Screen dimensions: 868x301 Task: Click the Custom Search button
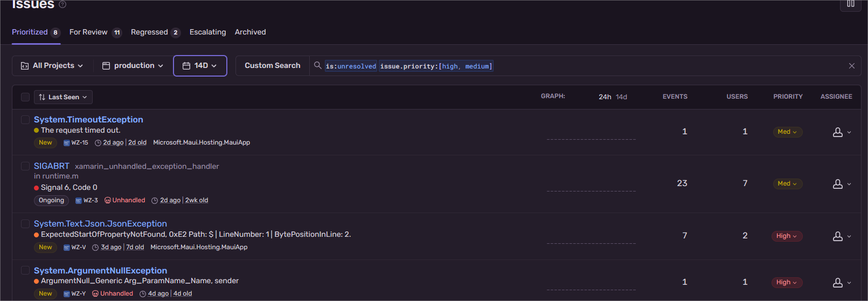(273, 66)
